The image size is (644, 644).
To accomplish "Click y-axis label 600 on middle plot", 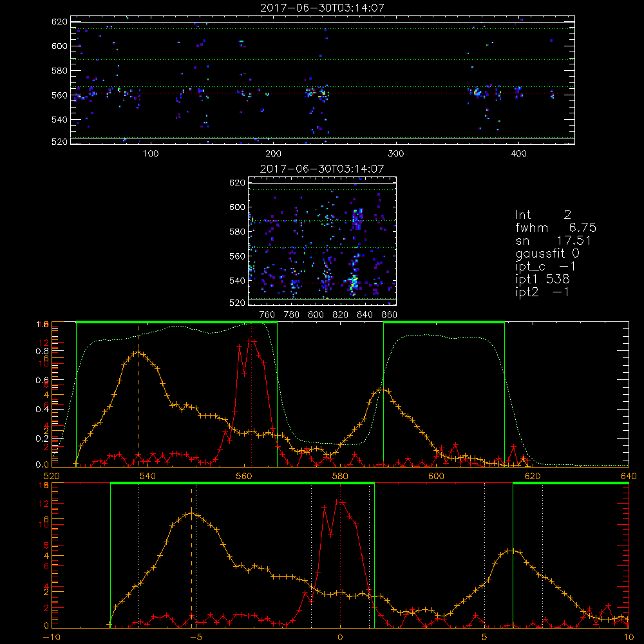I will [x=238, y=207].
